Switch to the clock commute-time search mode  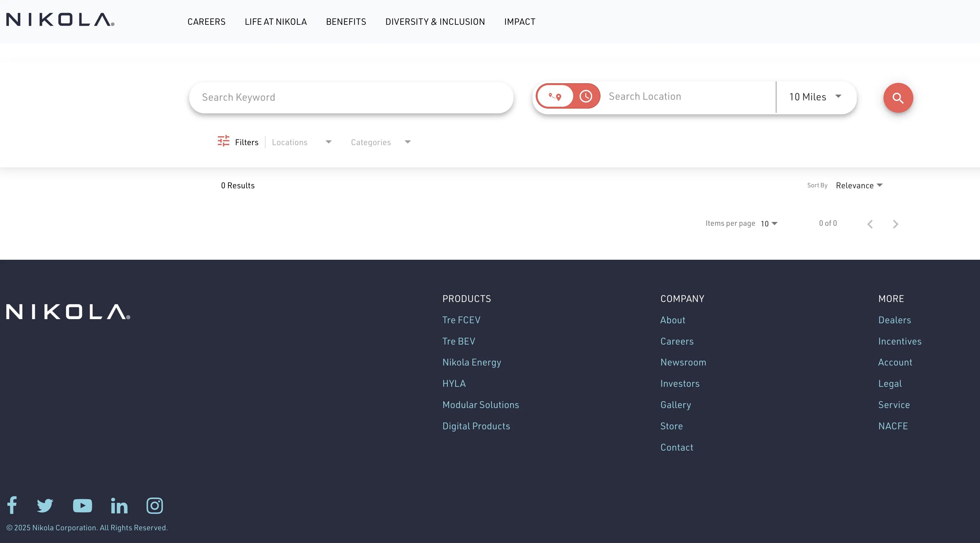coord(586,96)
